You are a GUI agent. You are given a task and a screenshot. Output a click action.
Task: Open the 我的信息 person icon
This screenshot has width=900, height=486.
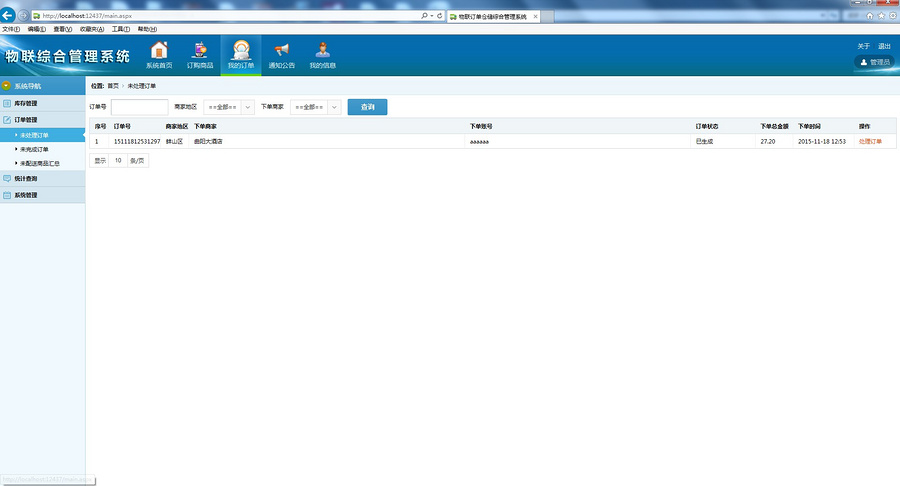pyautogui.click(x=323, y=50)
